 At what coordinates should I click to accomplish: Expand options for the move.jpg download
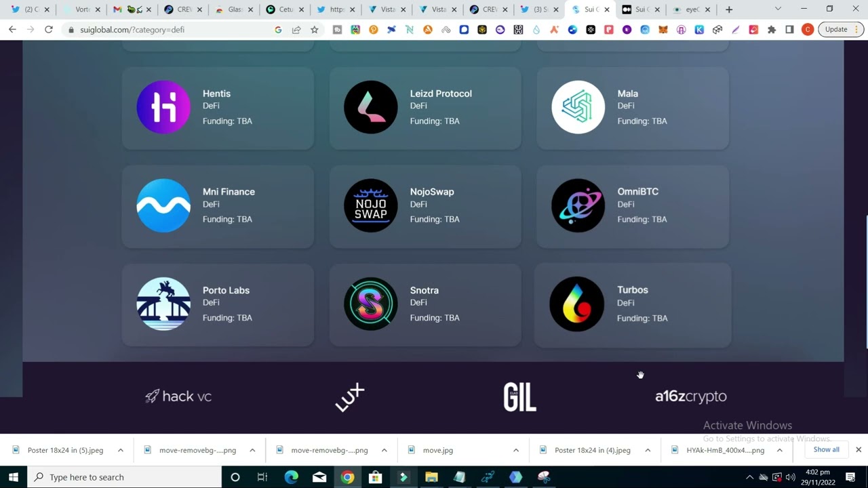coord(515,450)
